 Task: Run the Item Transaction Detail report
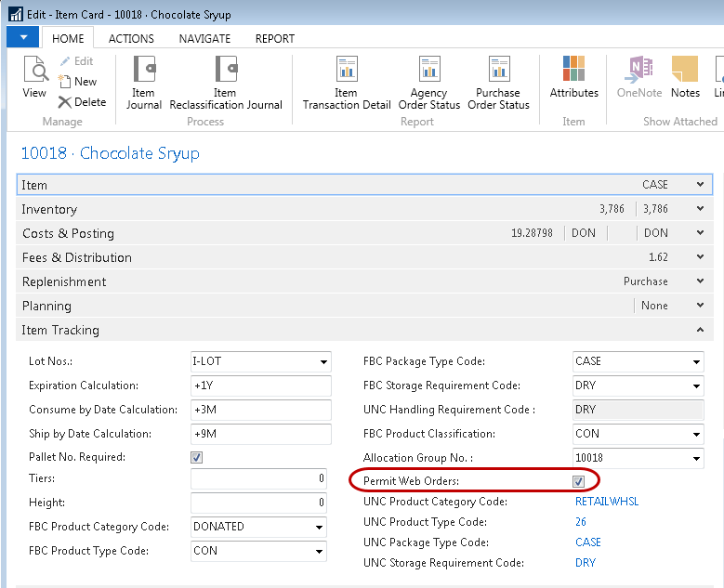tap(347, 83)
